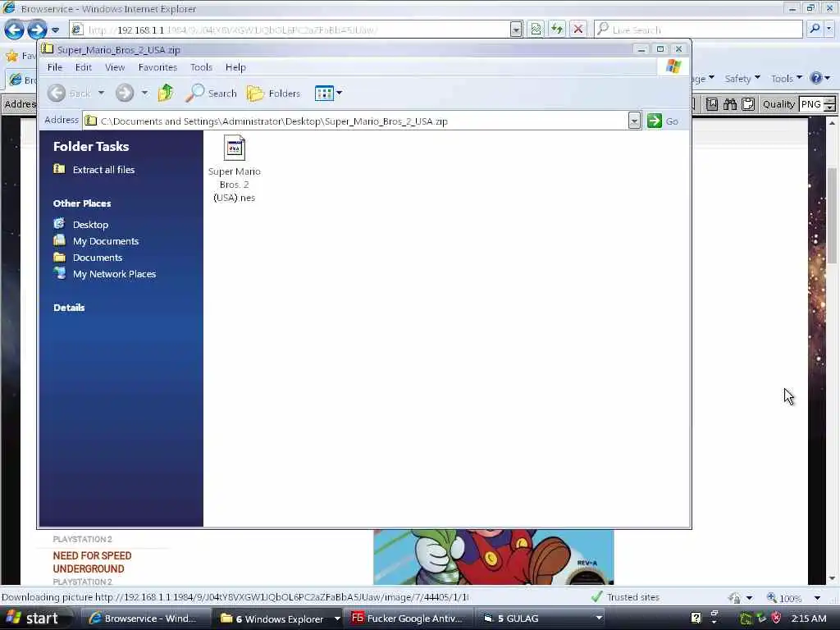This screenshot has width=840, height=630.
Task: Open the IE Safety menu
Action: [742, 79]
